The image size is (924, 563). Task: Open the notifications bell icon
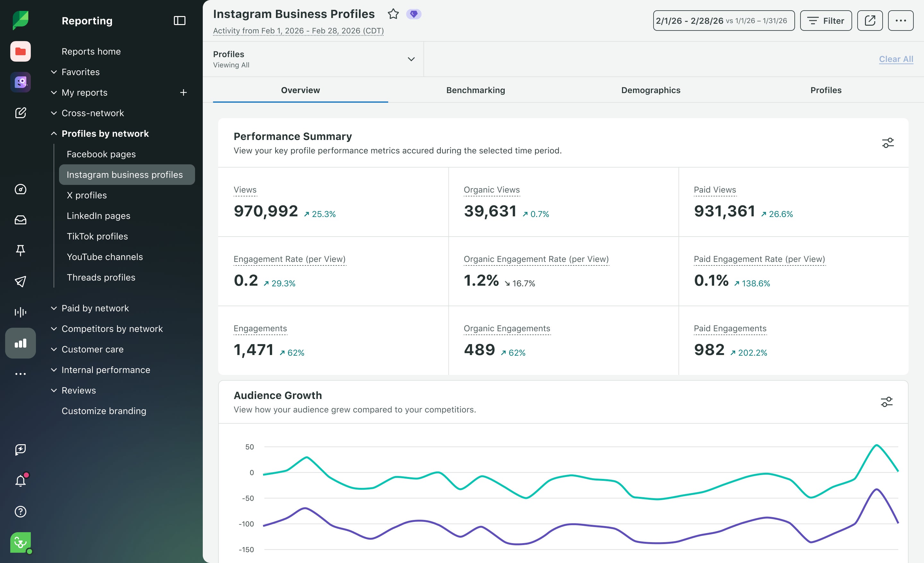(x=21, y=481)
